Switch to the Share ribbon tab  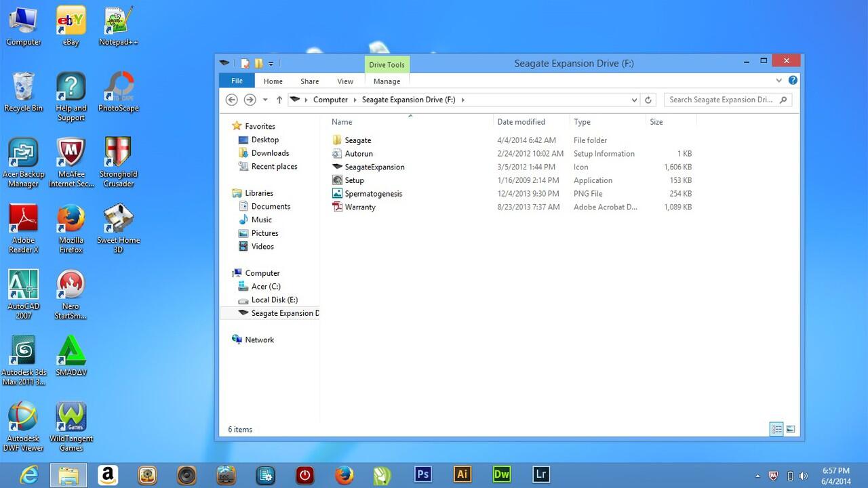coord(310,81)
